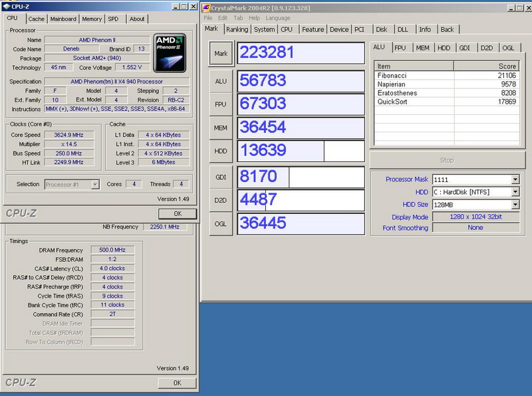Open the PCI tab
The height and width of the screenshot is (396, 532).
359,29
